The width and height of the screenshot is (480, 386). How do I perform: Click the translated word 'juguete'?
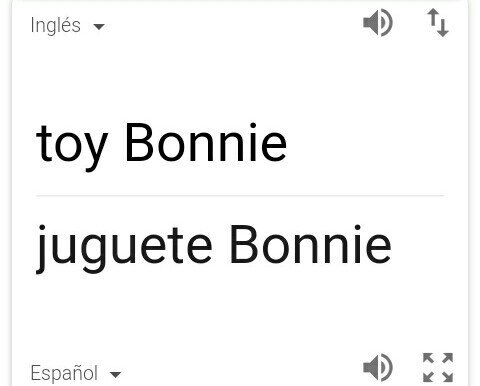[124, 249]
